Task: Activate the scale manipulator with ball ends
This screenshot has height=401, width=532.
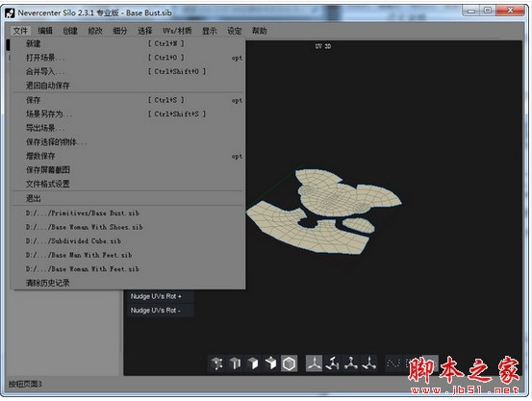Action: point(351,363)
